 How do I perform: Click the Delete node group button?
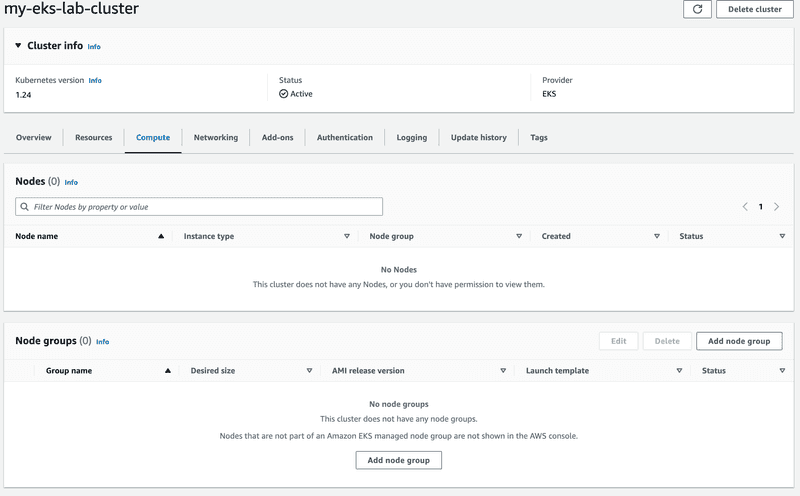[x=667, y=341]
